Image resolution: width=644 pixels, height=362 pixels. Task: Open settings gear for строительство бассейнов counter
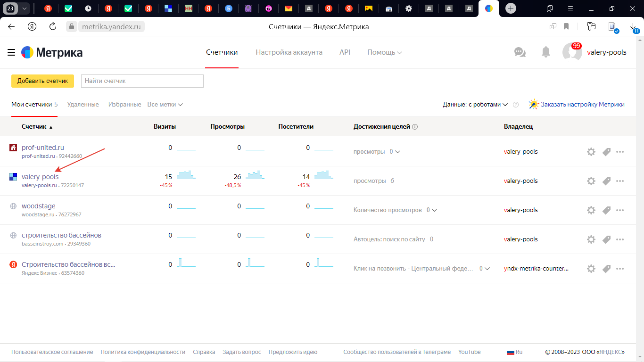(591, 239)
